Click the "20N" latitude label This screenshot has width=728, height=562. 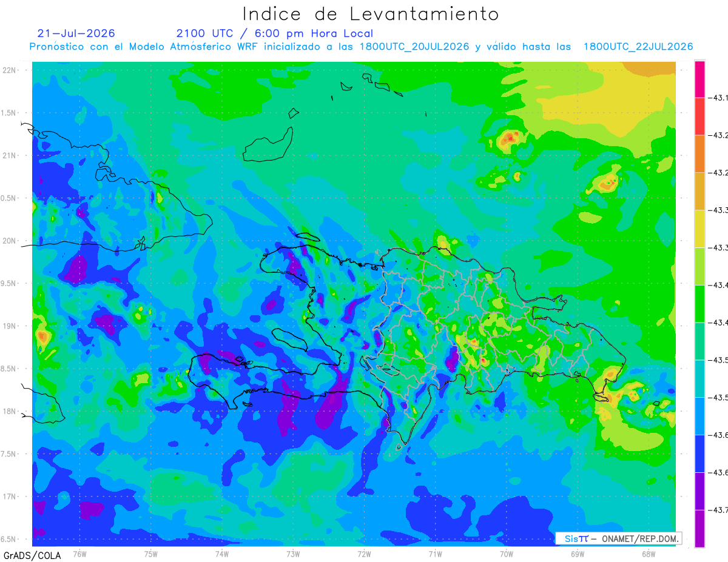click(x=8, y=241)
